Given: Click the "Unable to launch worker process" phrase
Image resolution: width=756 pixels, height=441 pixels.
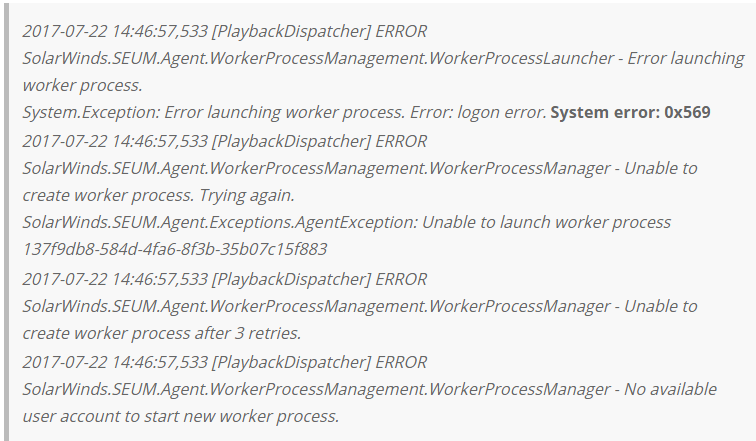Looking at the screenshot, I should click(x=547, y=222).
